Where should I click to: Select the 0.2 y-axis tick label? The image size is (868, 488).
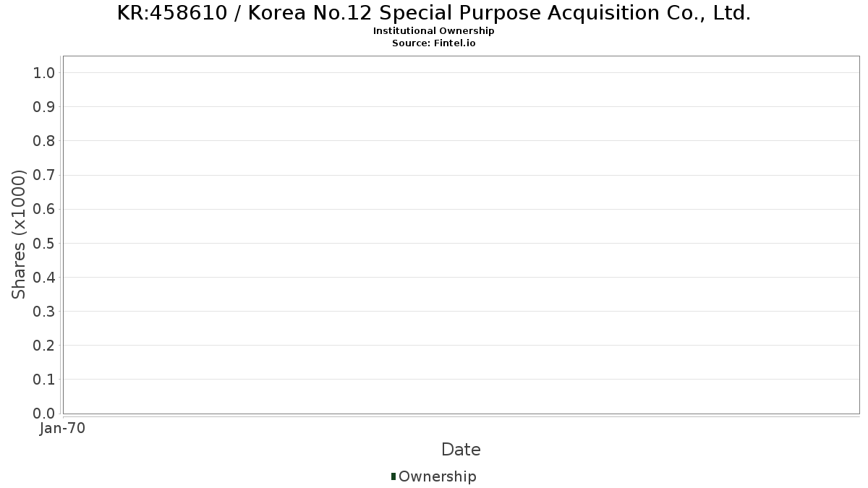tap(44, 346)
